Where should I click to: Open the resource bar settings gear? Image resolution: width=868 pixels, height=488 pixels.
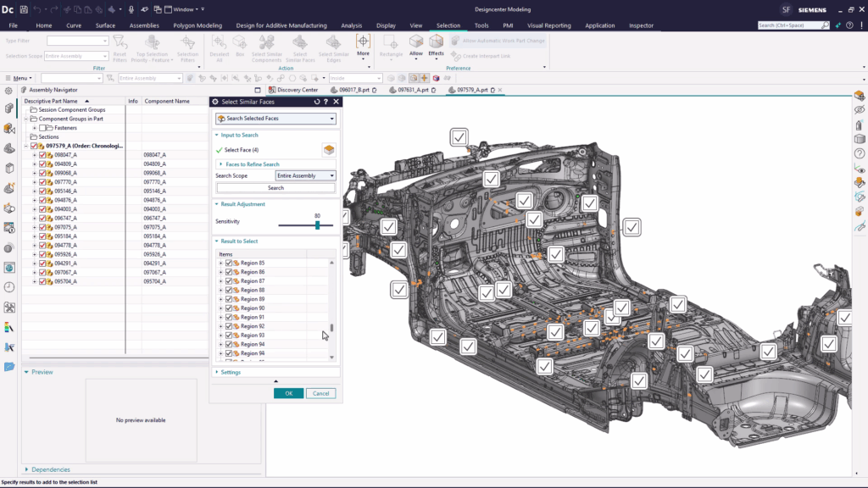[9, 90]
